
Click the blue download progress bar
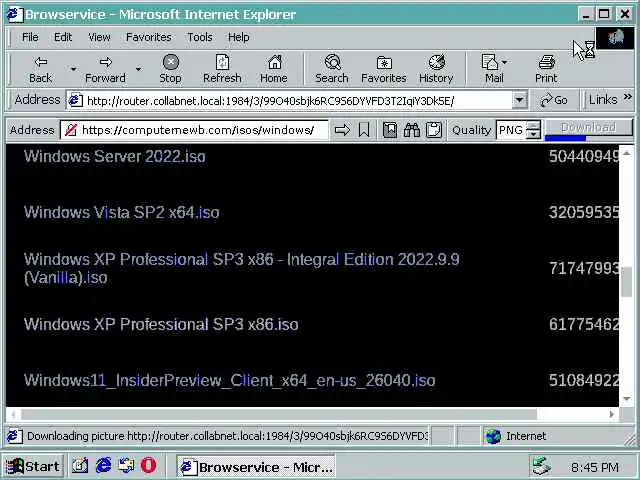(x=566, y=138)
